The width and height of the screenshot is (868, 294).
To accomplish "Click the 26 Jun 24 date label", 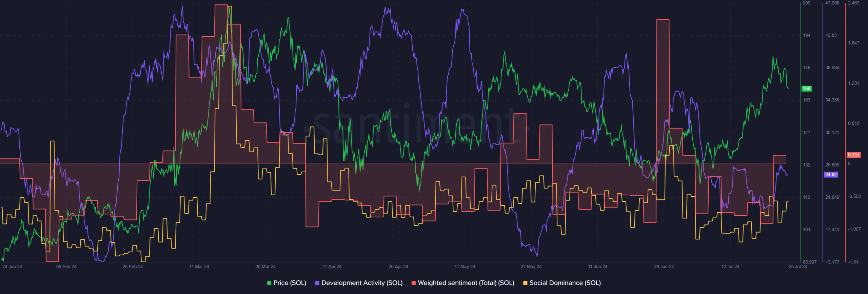I will click(x=664, y=267).
